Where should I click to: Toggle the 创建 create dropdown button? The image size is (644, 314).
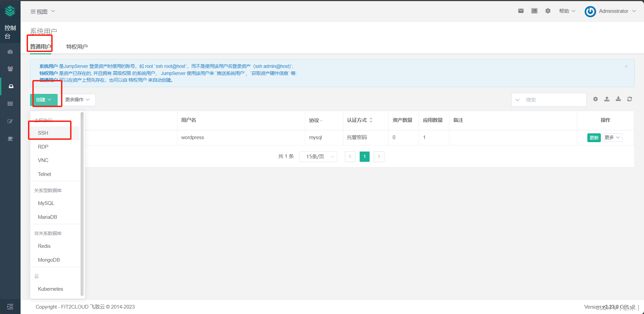[44, 100]
